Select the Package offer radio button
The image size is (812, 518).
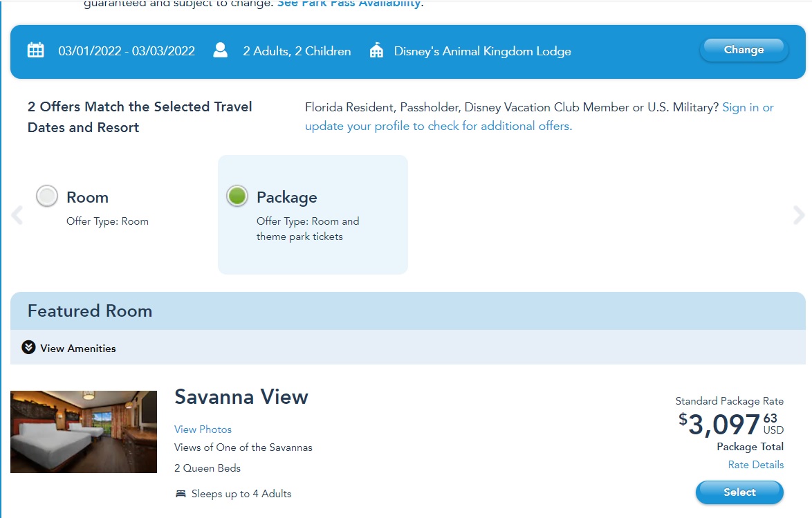pos(237,196)
